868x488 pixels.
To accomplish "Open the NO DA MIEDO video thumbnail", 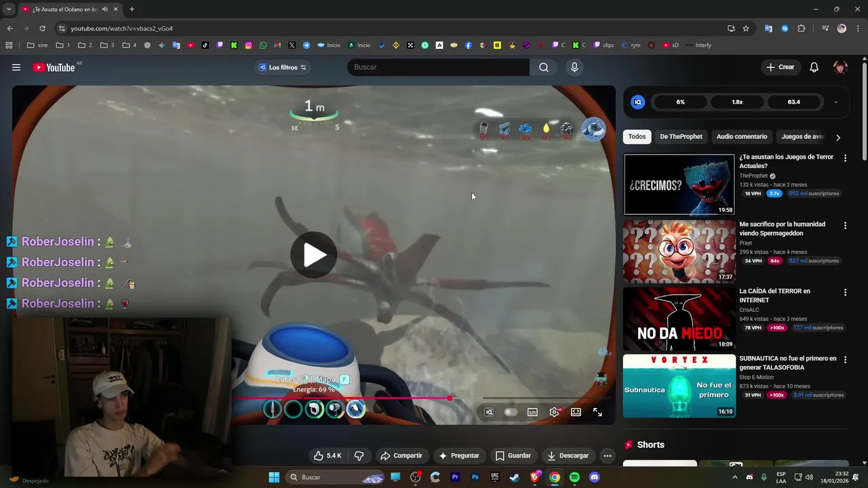I will point(679,319).
